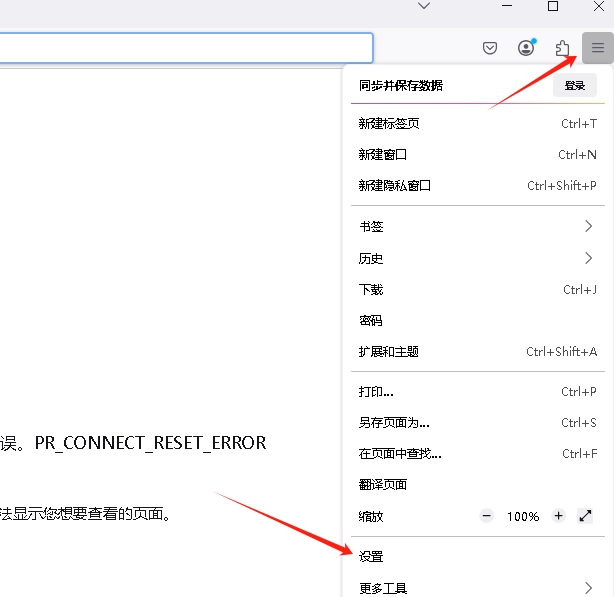Choose 在页面中查找... menu item
The image size is (614, 597).
(478, 454)
